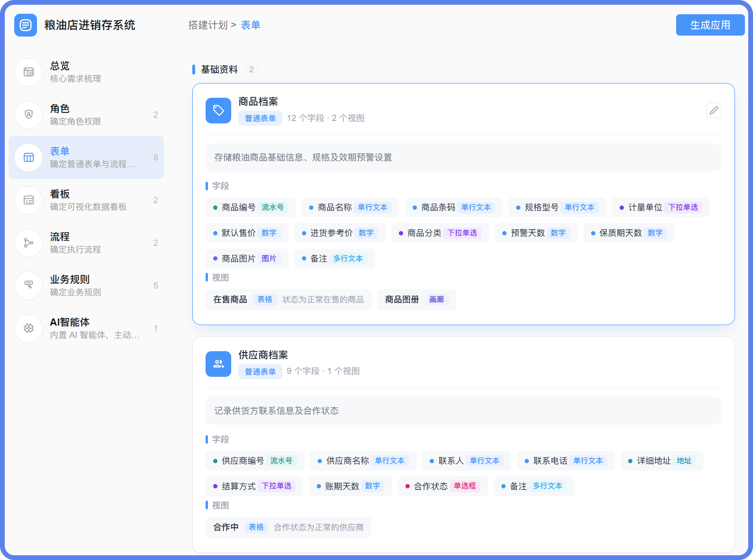753x560 pixels.
Task: Click the blue people icon of 供应商档案
Action: (x=218, y=364)
